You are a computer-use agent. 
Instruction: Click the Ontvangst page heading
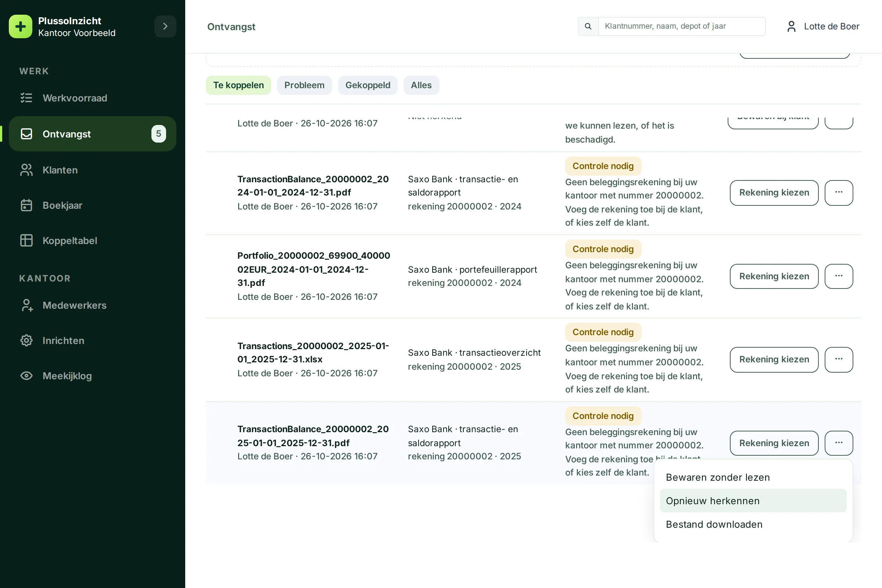point(231,26)
